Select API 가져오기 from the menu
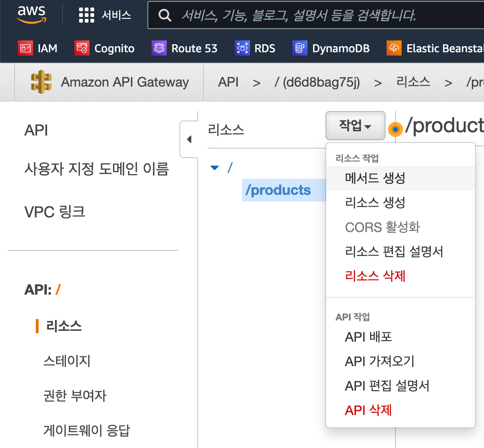The image size is (484, 448). click(x=400, y=361)
